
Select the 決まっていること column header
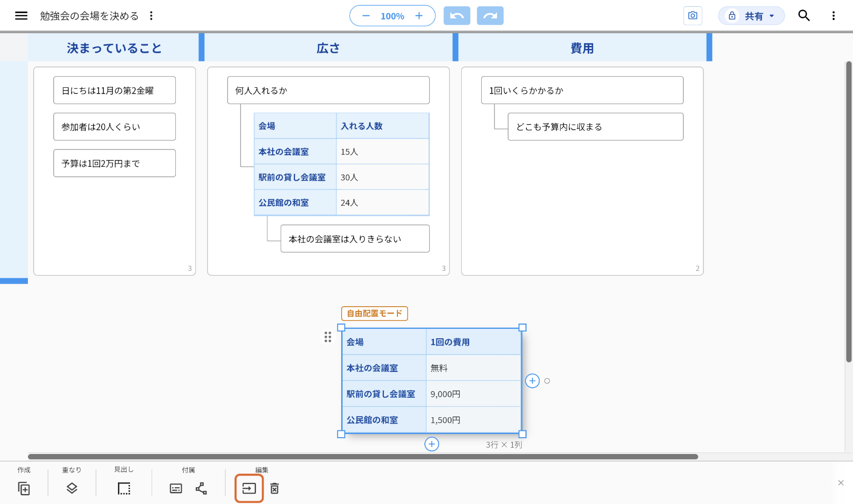(114, 48)
